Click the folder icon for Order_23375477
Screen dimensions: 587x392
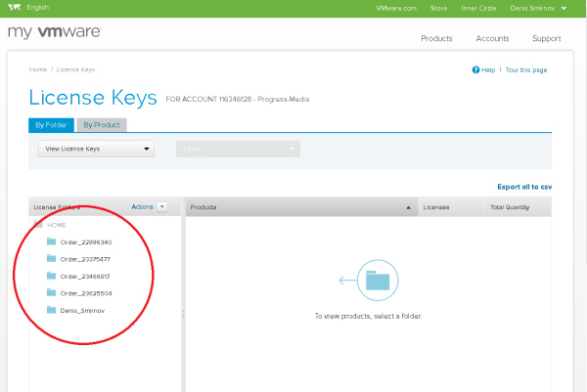[51, 258]
